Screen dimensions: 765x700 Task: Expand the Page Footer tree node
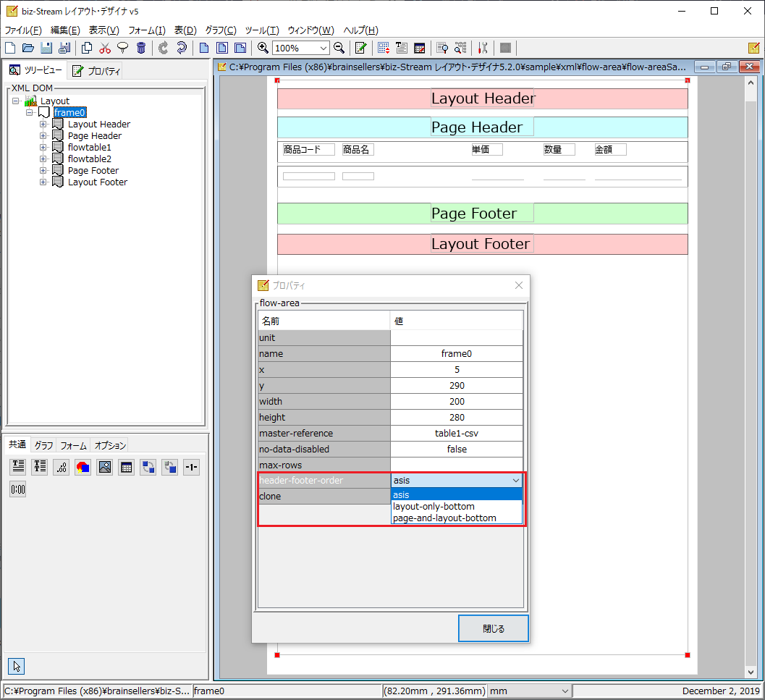(43, 170)
